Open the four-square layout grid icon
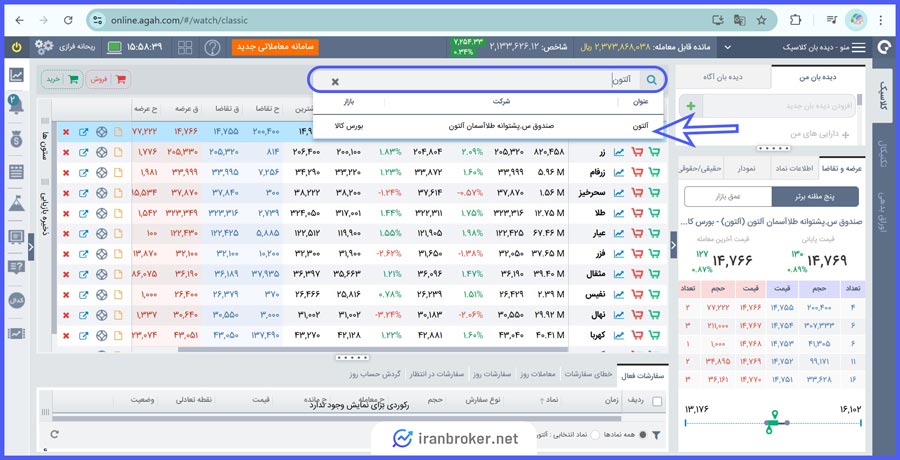 click(185, 48)
